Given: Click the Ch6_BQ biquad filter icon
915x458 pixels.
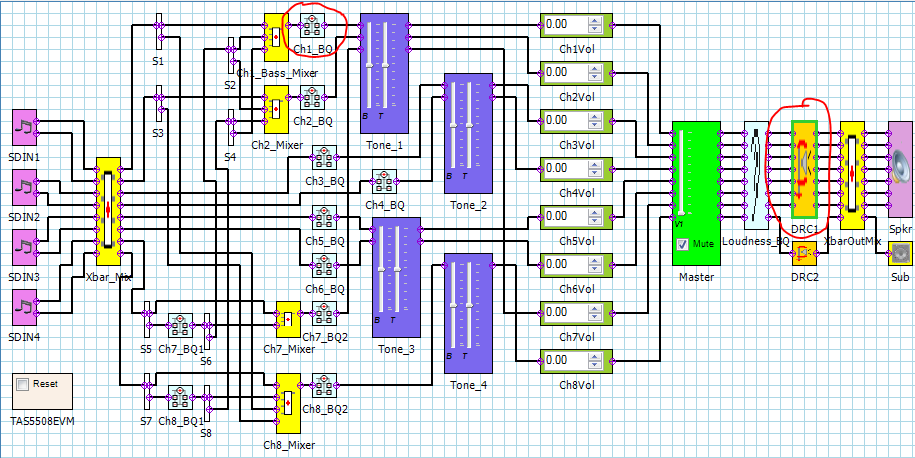Looking at the screenshot, I should pos(325,265).
